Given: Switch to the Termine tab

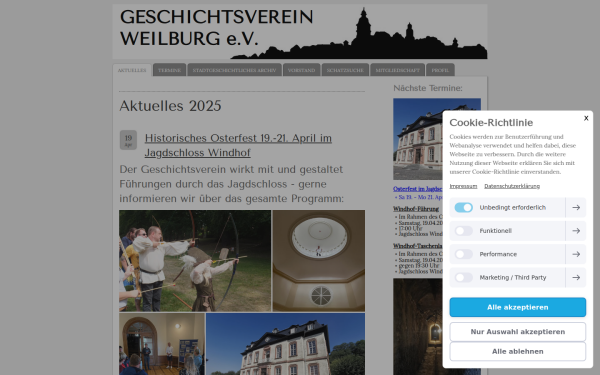Looking at the screenshot, I should tap(170, 70).
